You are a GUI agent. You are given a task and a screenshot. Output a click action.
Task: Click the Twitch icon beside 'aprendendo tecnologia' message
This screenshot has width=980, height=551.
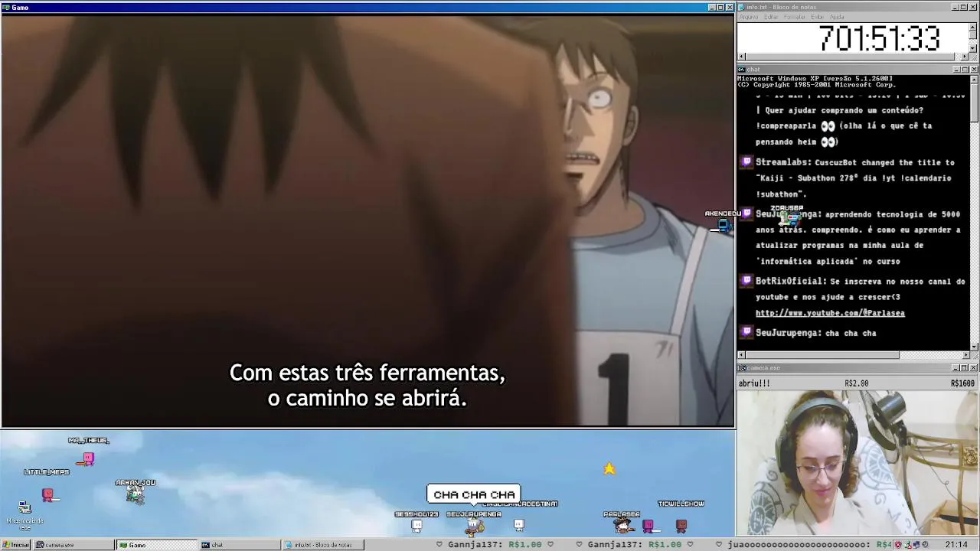pyautogui.click(x=746, y=214)
